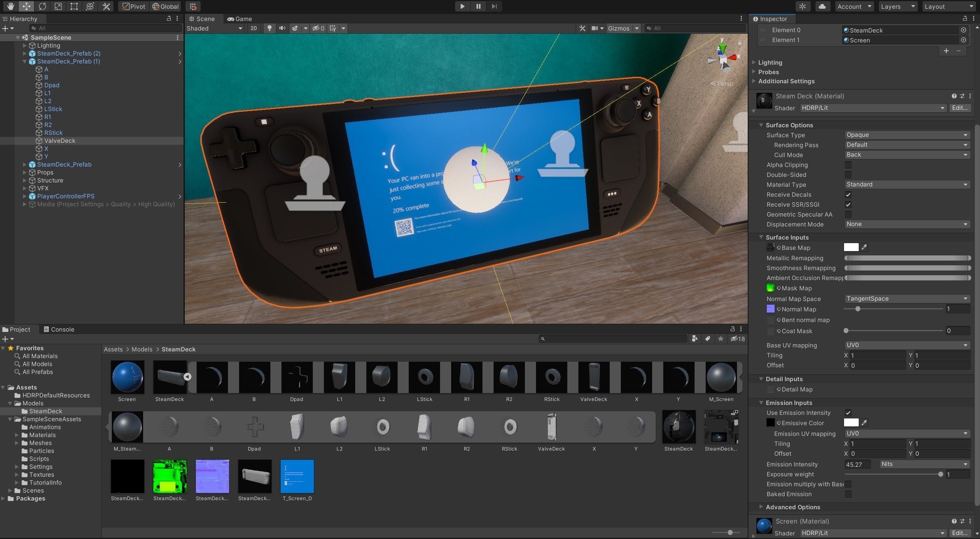Open the SteamDeck_Prefab (2) prefab arrow

click(x=180, y=54)
